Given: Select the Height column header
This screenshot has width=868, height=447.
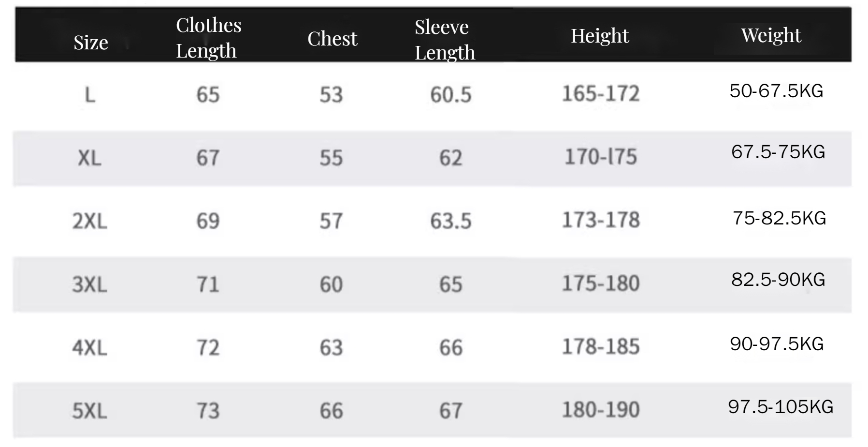Looking at the screenshot, I should click(x=600, y=36).
